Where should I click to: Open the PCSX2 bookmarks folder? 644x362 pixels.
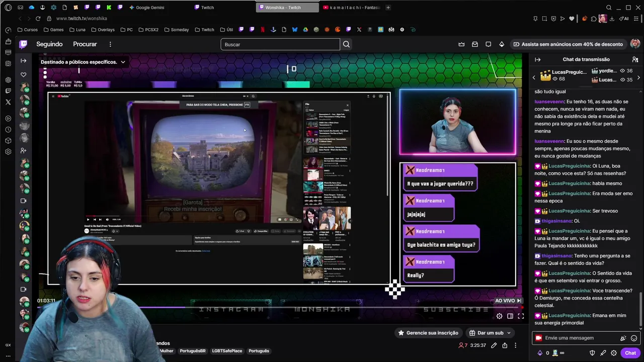pyautogui.click(x=148, y=30)
